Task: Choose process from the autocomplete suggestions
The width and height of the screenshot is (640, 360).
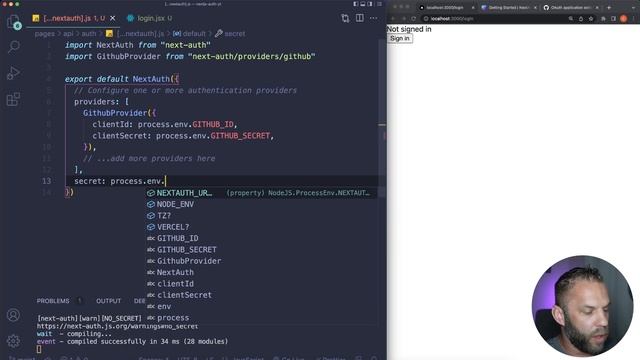Action: coord(261,318)
